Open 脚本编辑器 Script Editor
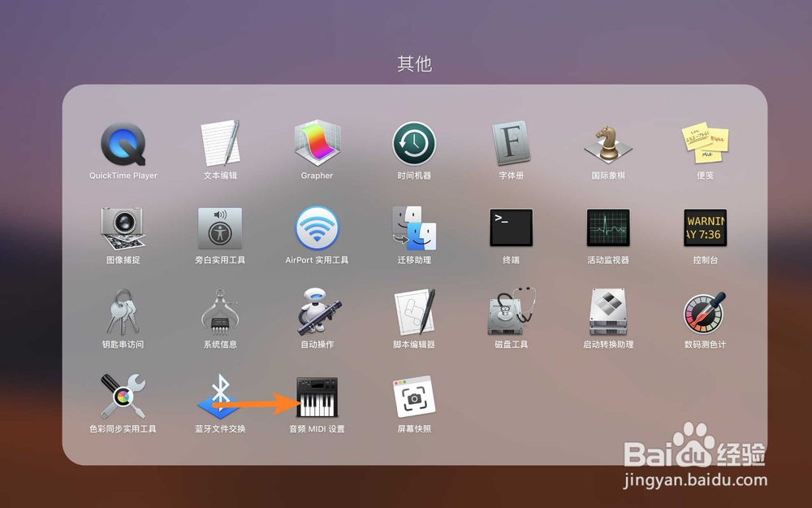 (415, 312)
